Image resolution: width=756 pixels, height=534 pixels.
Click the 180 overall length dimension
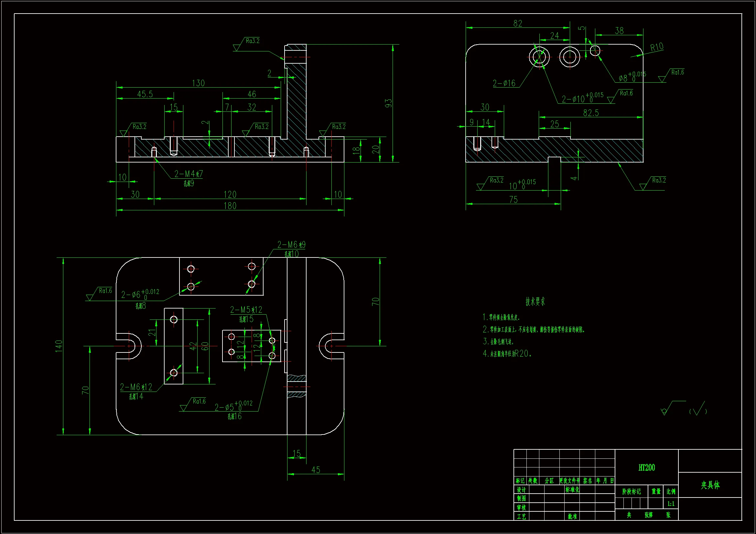(230, 206)
